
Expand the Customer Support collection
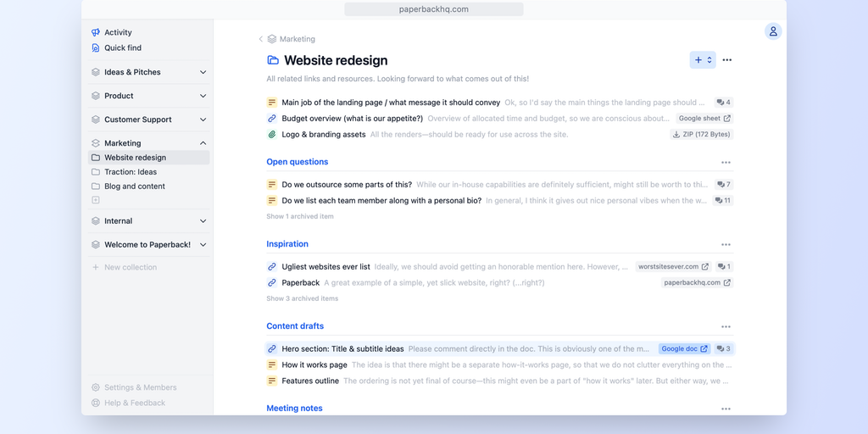[203, 120]
